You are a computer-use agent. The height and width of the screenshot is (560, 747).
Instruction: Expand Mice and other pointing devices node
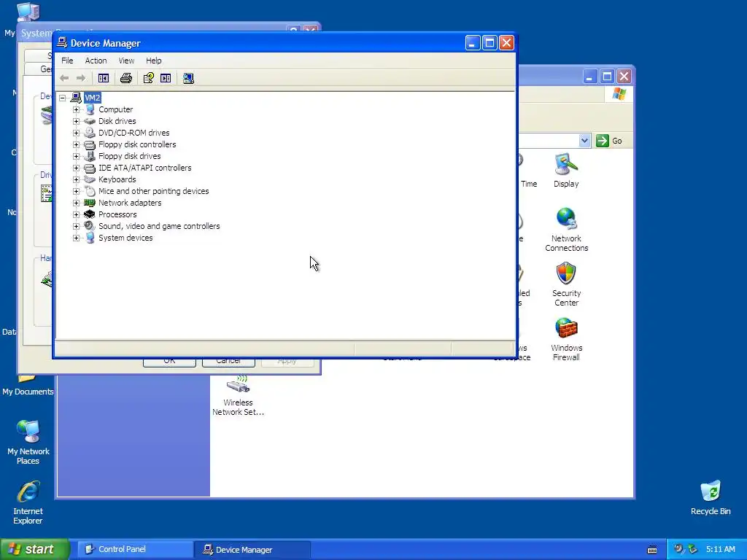coord(76,192)
